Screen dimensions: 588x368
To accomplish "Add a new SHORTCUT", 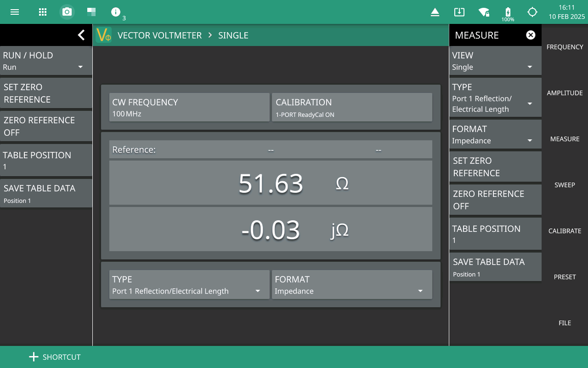I will point(55,357).
